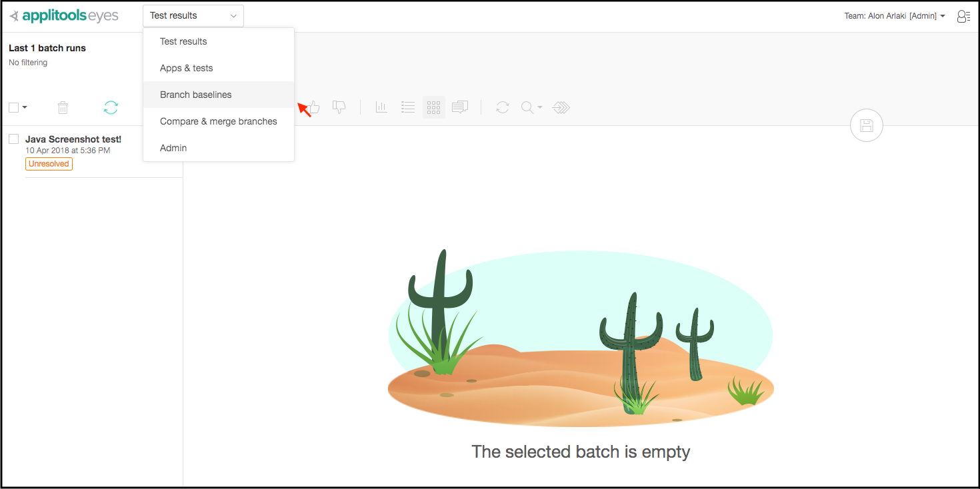Tick the select-all batches checkbox
This screenshot has height=489, width=980.
point(13,107)
